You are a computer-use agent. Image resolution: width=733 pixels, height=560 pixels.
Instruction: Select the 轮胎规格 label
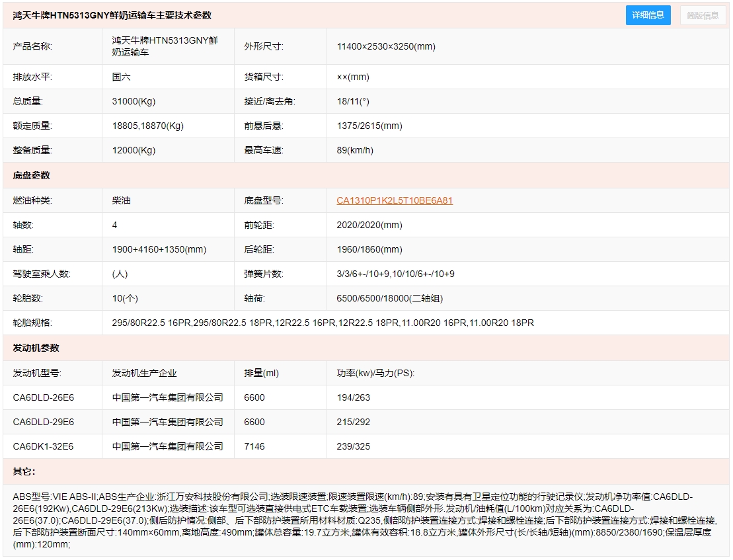coord(32,323)
